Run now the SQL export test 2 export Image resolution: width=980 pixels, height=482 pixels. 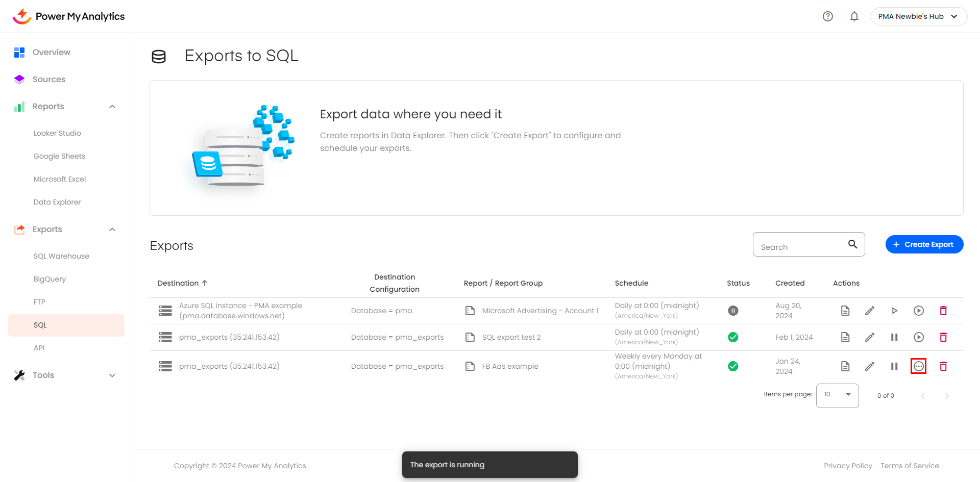(919, 337)
